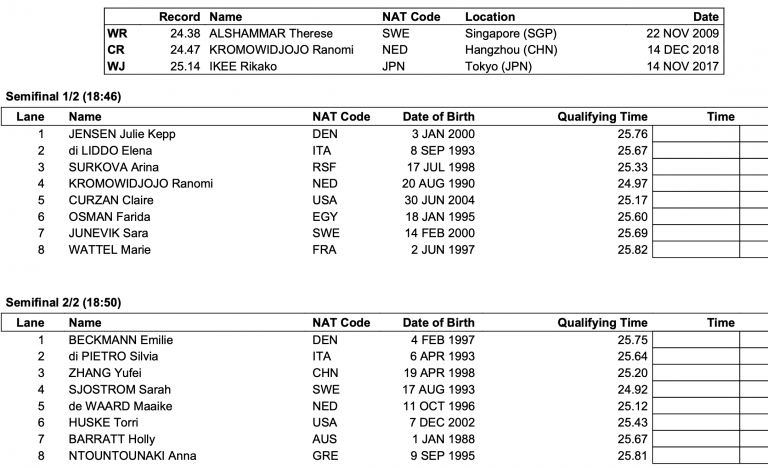768x468 pixels.
Task: Click the Location column header in records
Action: tap(491, 17)
